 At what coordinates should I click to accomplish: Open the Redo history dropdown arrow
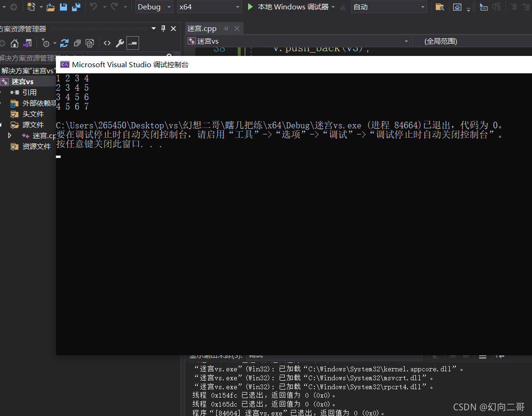coord(125,7)
